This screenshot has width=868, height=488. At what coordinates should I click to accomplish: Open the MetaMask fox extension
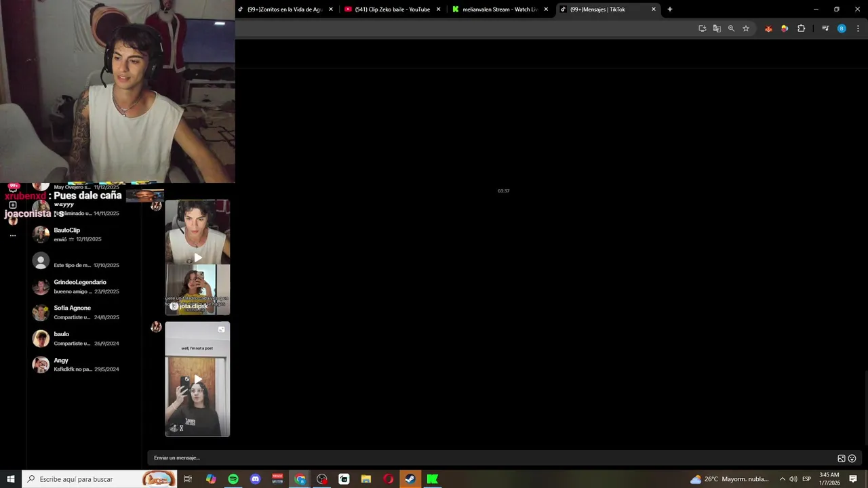(768, 28)
